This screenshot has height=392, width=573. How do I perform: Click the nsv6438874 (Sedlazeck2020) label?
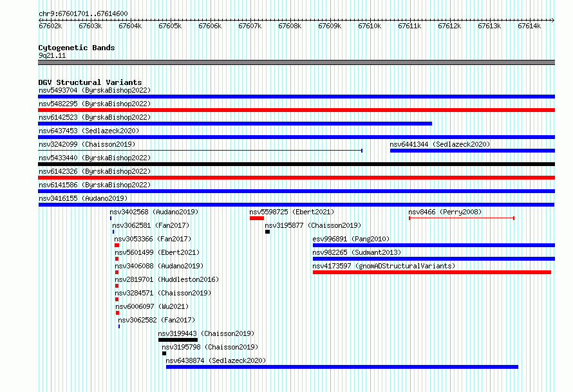point(216,360)
